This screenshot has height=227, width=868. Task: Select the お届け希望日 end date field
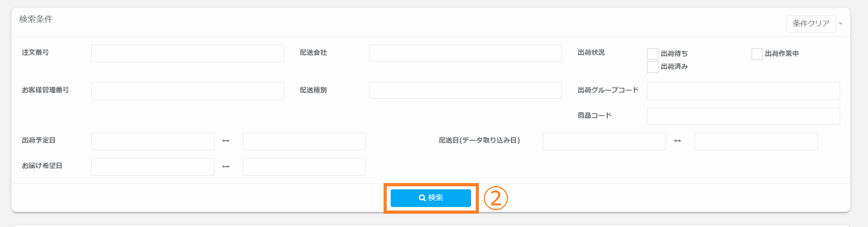tap(304, 166)
